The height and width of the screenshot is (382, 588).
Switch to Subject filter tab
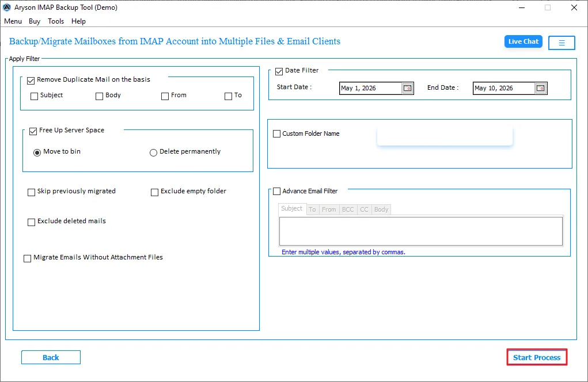tap(292, 209)
